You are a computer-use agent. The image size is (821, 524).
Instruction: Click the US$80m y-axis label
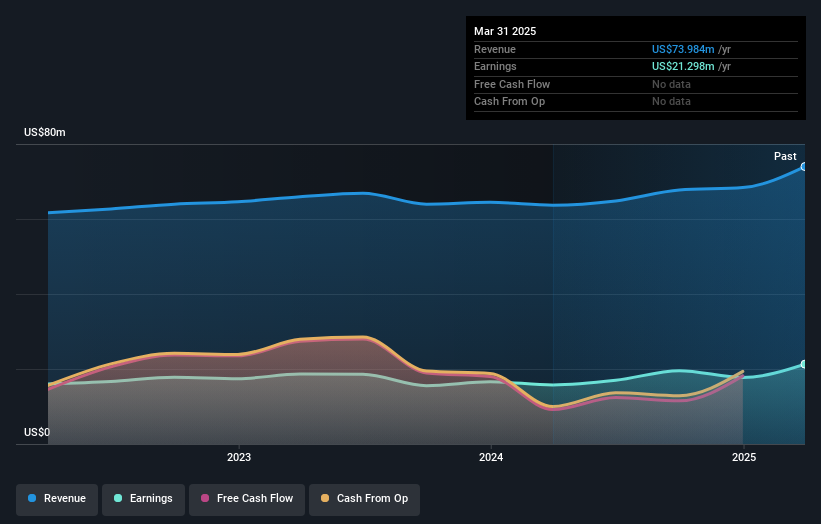(45, 132)
